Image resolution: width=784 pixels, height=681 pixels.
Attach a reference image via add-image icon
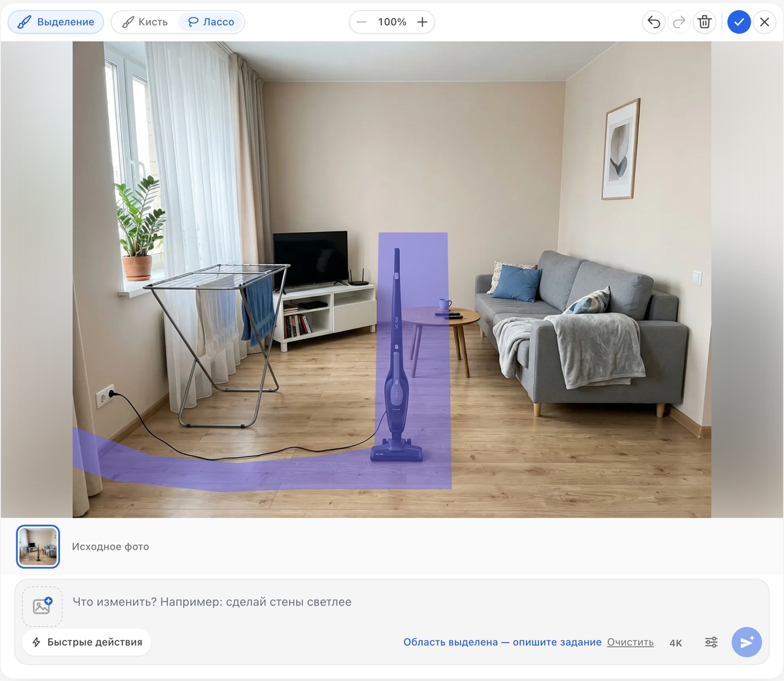pyautogui.click(x=42, y=606)
